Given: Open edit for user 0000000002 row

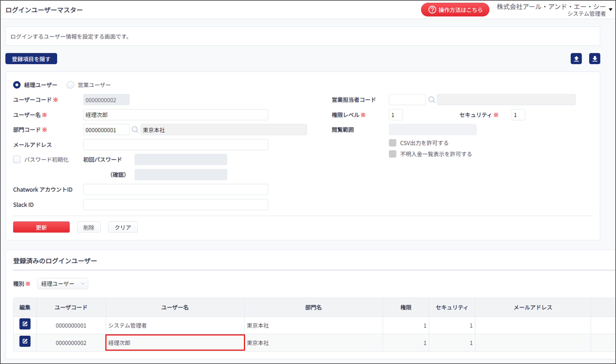Looking at the screenshot, I should [x=25, y=341].
